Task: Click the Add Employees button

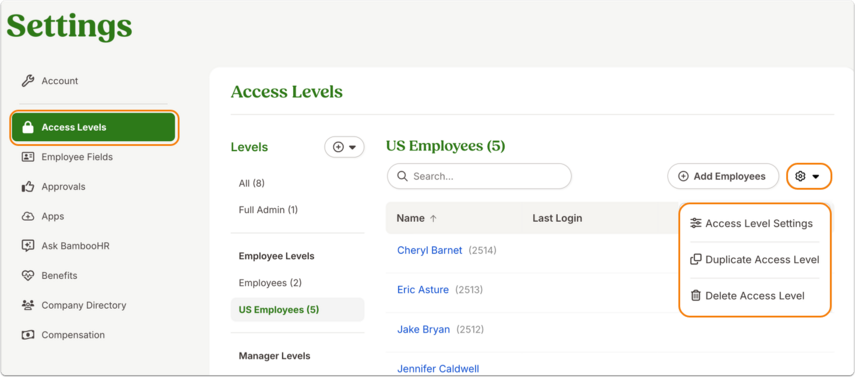Action: [723, 176]
